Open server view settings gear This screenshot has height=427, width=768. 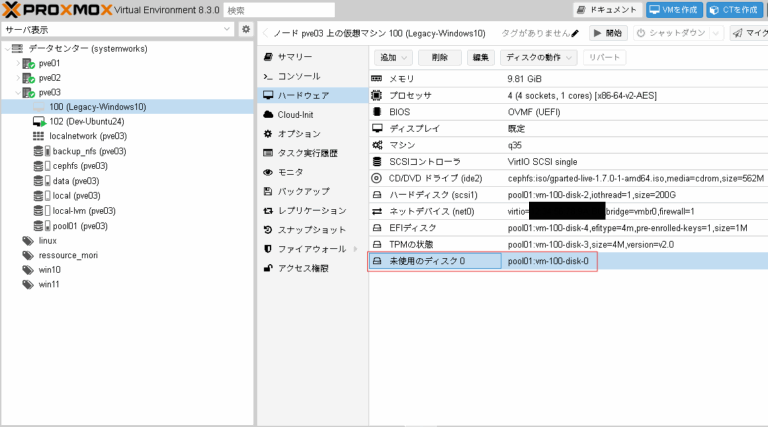click(246, 29)
